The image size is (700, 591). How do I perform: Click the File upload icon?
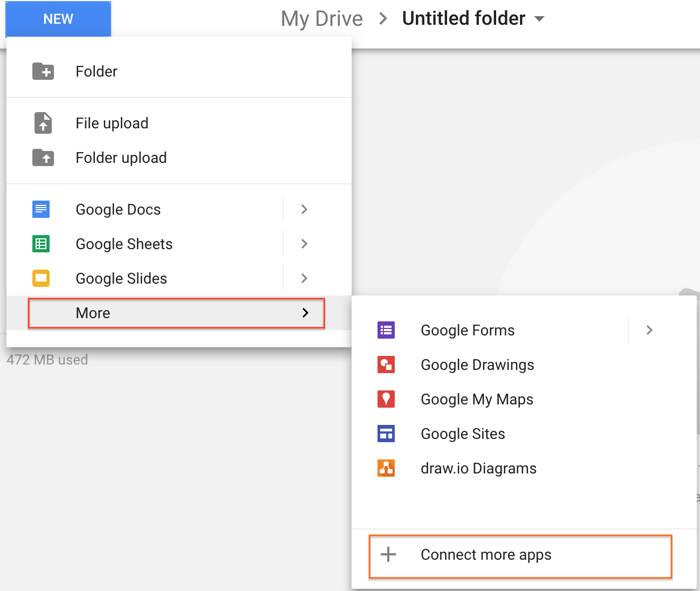pos(43,123)
